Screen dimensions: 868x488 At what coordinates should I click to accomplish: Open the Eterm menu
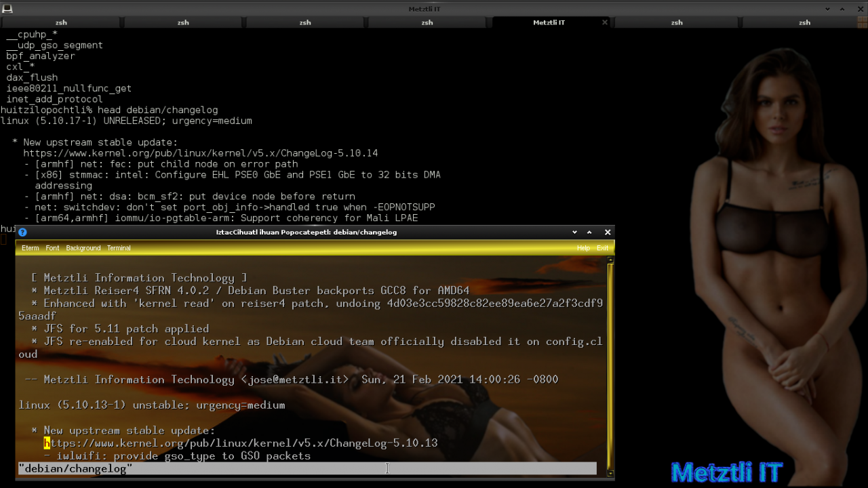coord(31,248)
